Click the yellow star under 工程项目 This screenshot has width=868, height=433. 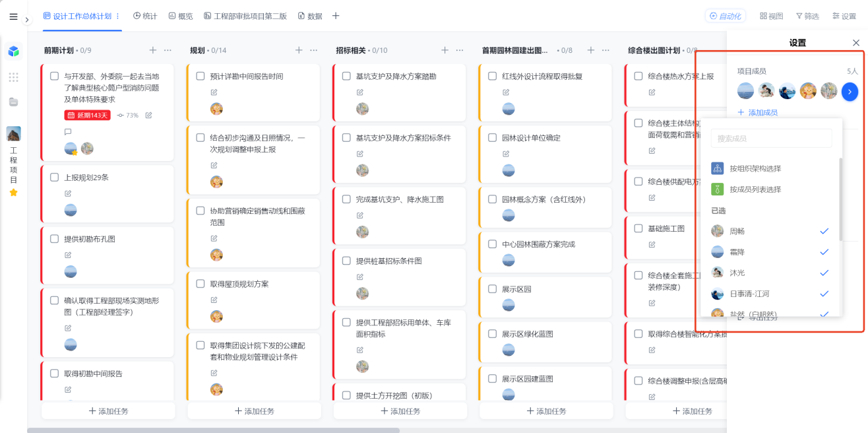point(13,193)
